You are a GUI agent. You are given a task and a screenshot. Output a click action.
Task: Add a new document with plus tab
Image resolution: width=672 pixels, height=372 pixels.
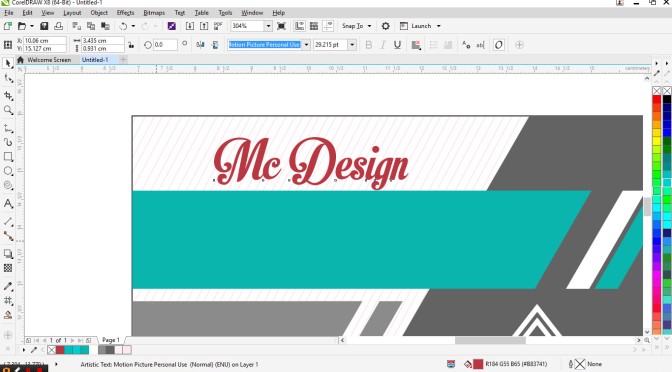pos(123,60)
